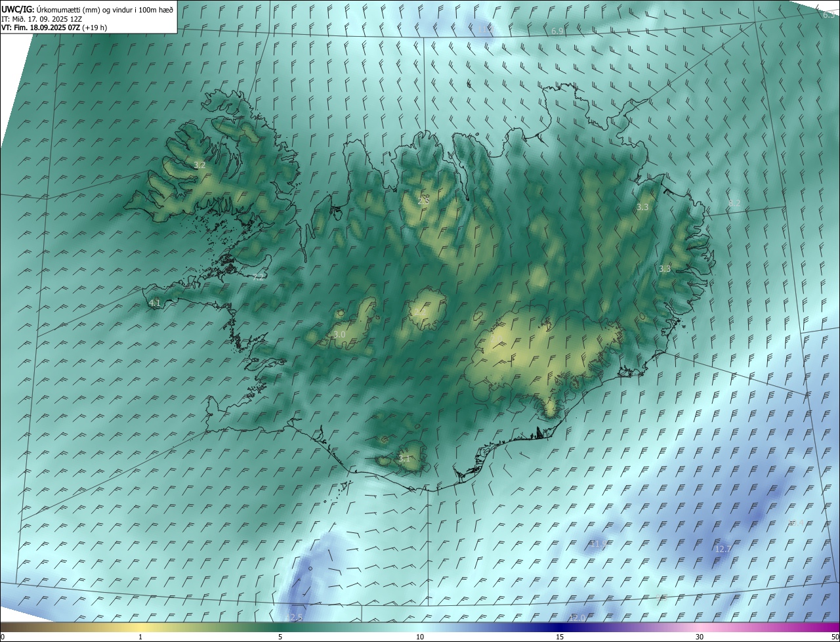Image resolution: width=840 pixels, height=642 pixels.
Task: Click the 7.2 value label in the west
Action: pyautogui.click(x=258, y=277)
